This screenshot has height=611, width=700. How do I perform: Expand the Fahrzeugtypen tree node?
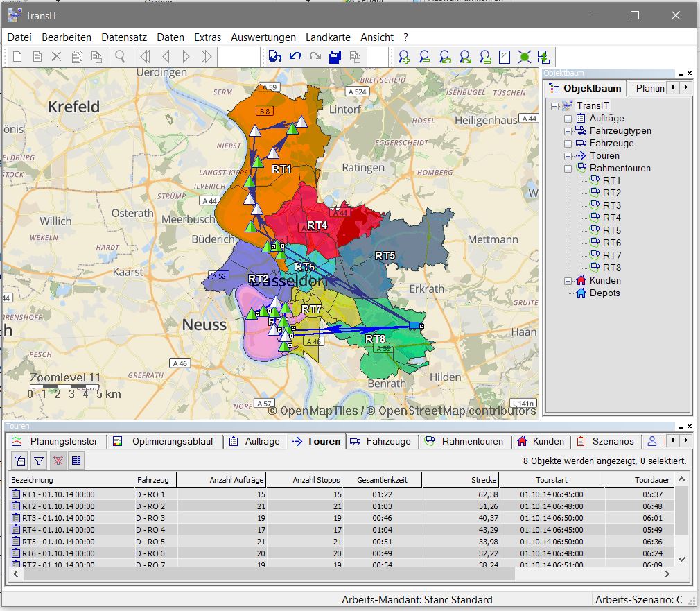point(568,131)
